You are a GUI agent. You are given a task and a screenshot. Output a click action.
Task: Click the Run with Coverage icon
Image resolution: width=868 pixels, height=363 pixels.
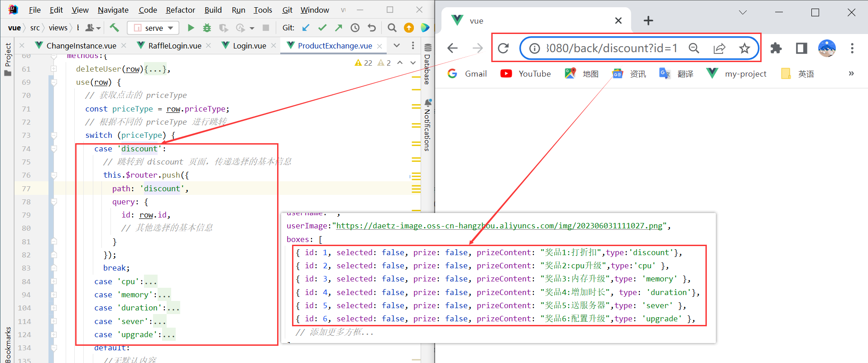pos(224,28)
